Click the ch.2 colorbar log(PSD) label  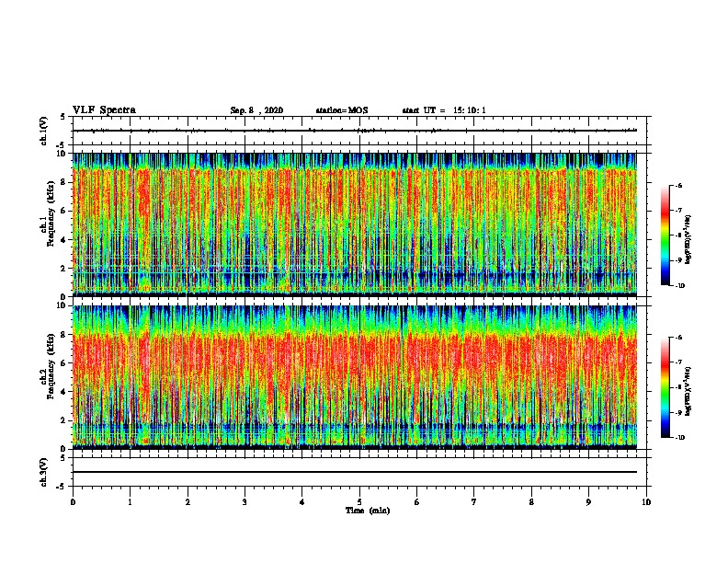coord(688,391)
